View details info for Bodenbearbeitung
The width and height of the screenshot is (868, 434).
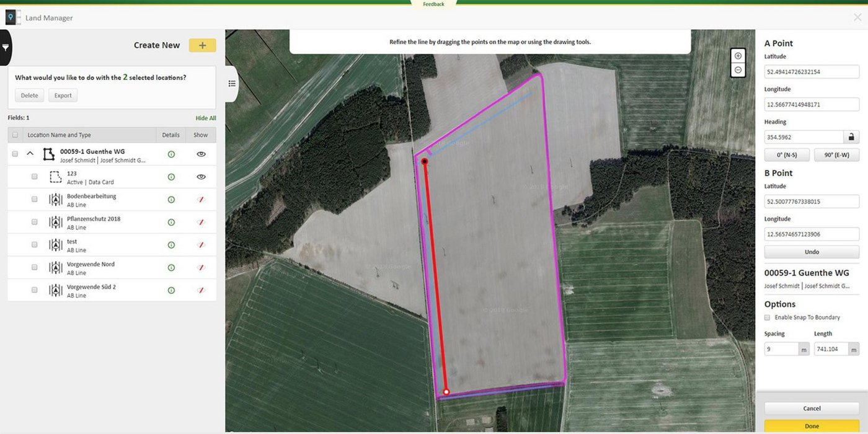click(171, 200)
